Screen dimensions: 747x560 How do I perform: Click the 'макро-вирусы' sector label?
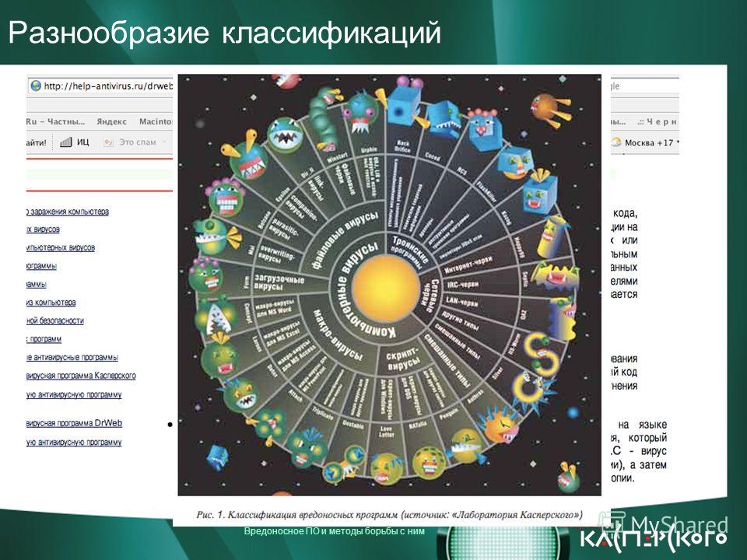coord(338,334)
